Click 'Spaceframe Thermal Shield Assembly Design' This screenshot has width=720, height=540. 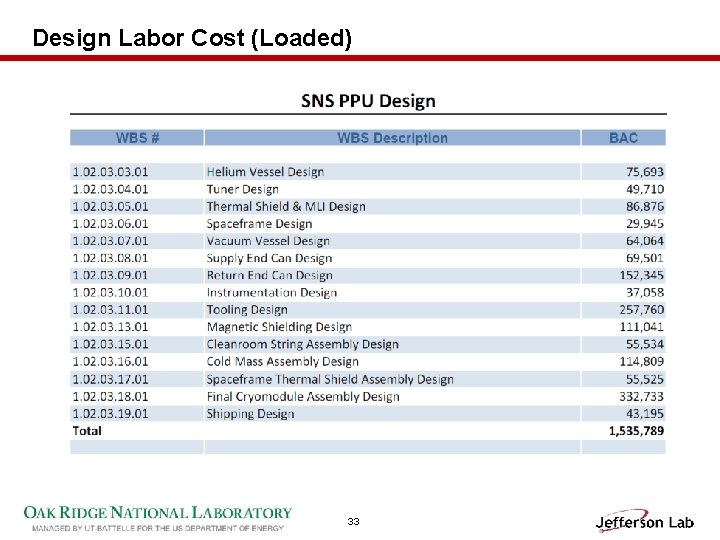330,380
